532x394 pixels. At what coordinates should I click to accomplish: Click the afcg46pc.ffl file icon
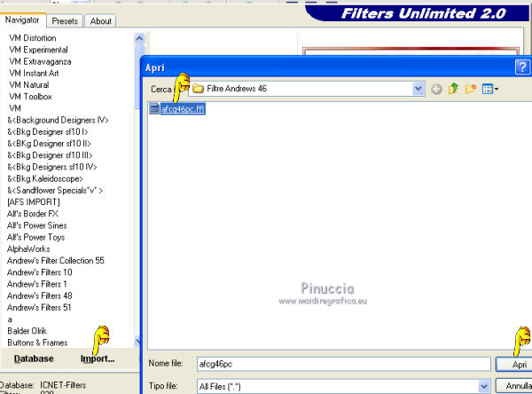(154, 108)
